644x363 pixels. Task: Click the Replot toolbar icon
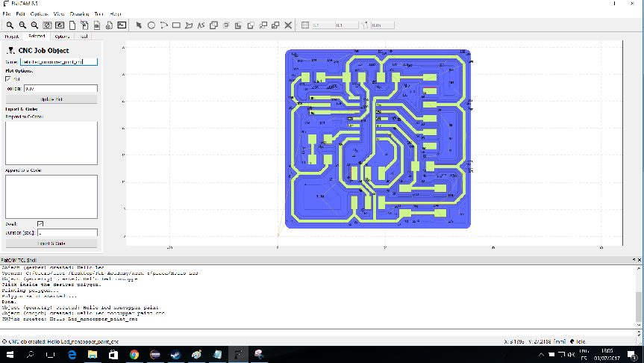(x=60, y=25)
